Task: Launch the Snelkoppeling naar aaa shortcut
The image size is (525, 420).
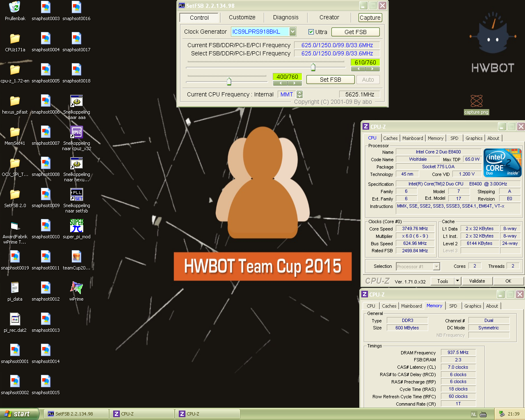Action: (76, 107)
